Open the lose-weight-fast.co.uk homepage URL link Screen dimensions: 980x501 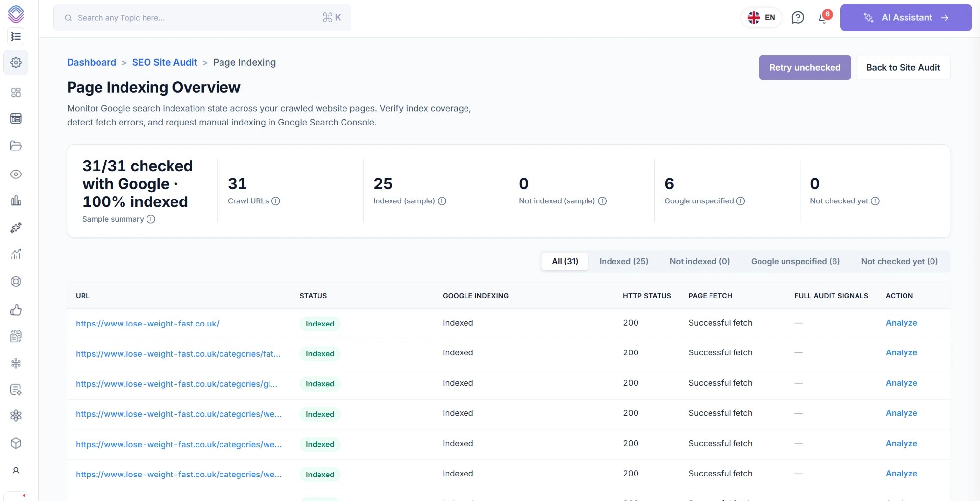pos(147,324)
